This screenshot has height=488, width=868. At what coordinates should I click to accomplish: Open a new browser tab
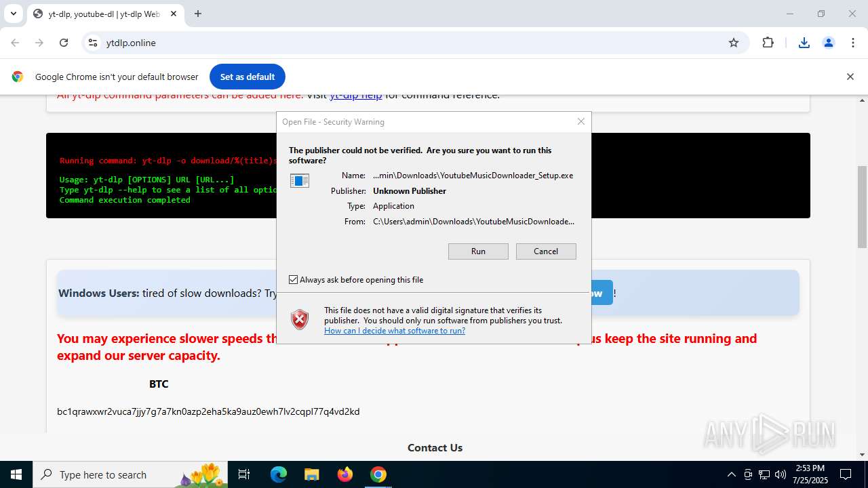(x=198, y=14)
